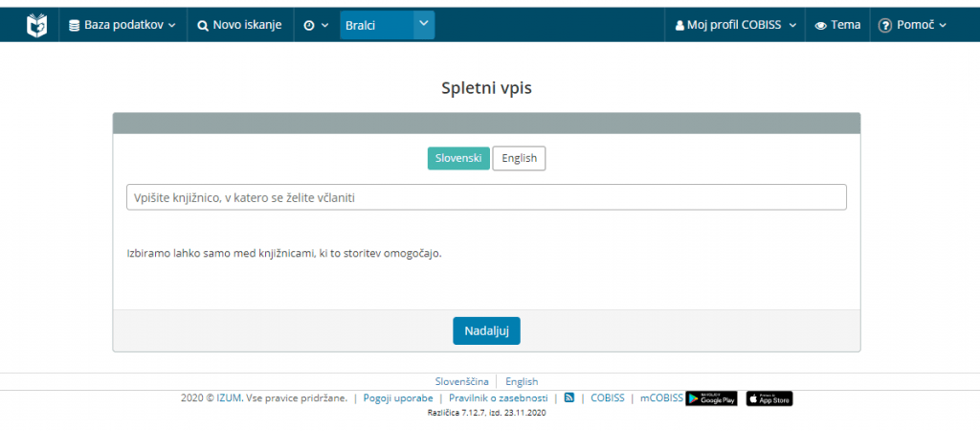Expand the Bralci dropdown arrow
The height and width of the screenshot is (431, 980).
424,24
